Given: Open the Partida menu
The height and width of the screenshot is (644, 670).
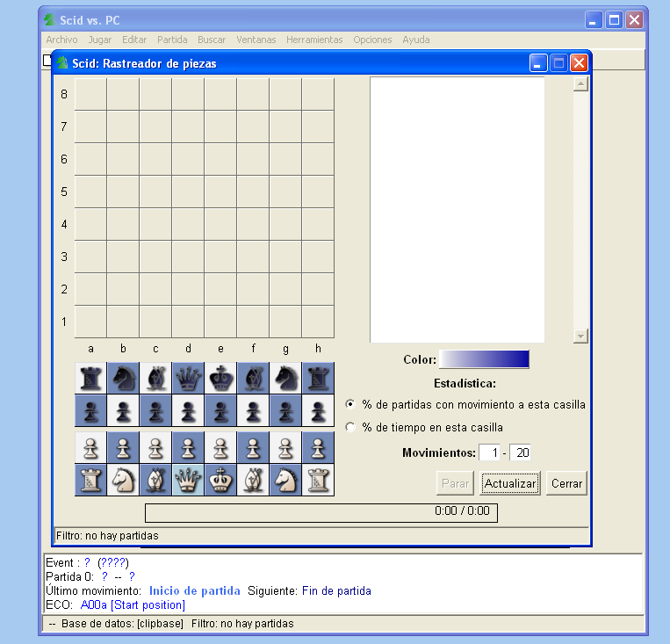Looking at the screenshot, I should click(x=172, y=40).
